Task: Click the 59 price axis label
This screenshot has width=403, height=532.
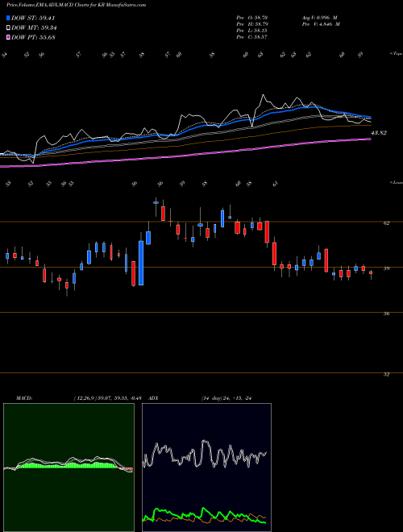Action: click(x=386, y=268)
